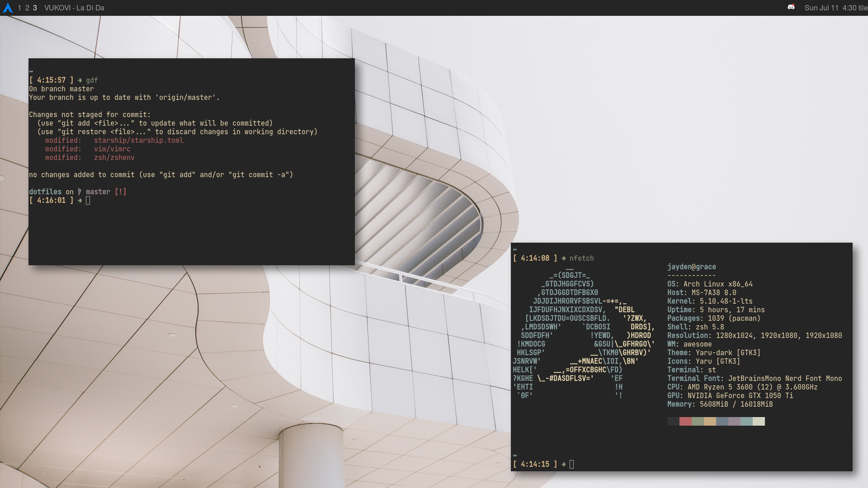Click the white color block in neofetch palette
The height and width of the screenshot is (488, 868).
click(x=759, y=421)
